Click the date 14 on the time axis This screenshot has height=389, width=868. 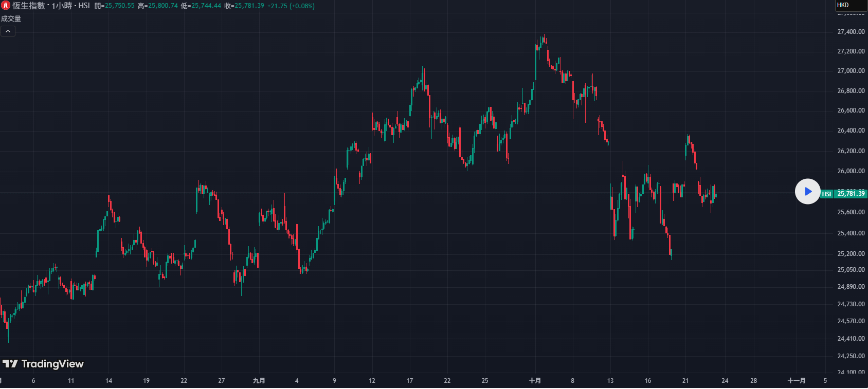click(x=109, y=381)
